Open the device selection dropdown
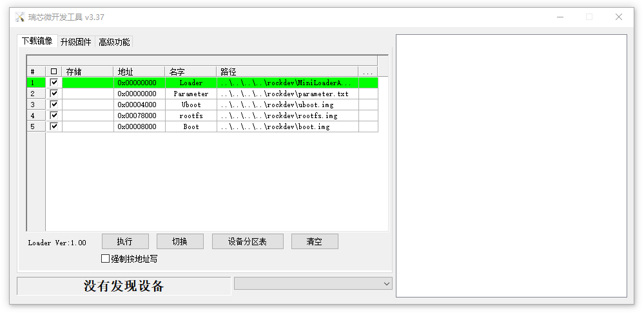The image size is (644, 313). (313, 283)
